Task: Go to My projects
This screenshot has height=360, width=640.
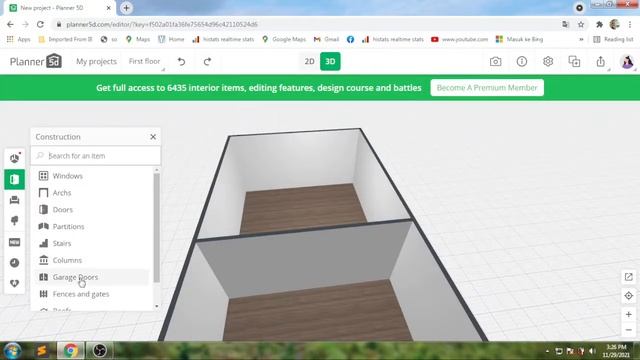Action: (x=96, y=62)
